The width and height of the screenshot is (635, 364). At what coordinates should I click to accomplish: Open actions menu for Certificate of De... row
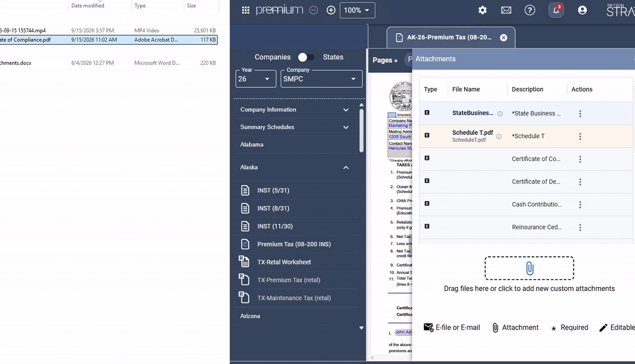[580, 182]
